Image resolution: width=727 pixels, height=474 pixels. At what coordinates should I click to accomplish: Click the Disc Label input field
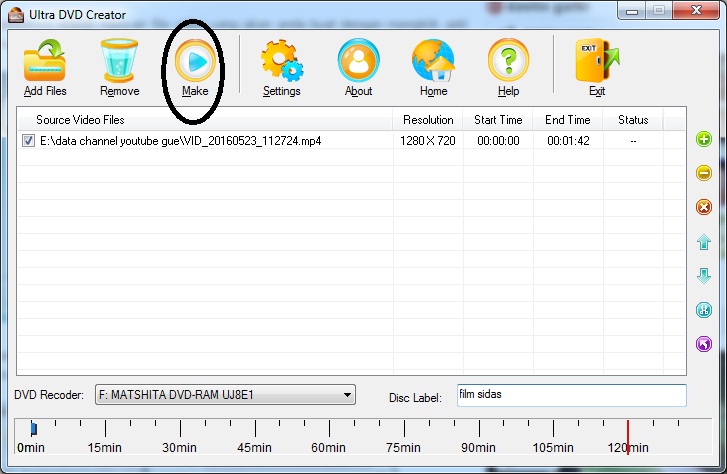coord(572,395)
